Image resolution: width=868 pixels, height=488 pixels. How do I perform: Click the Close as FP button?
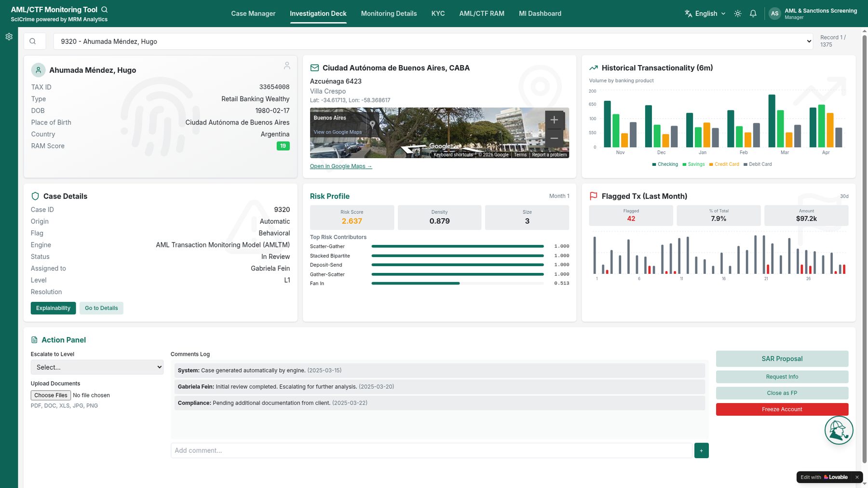point(782,393)
